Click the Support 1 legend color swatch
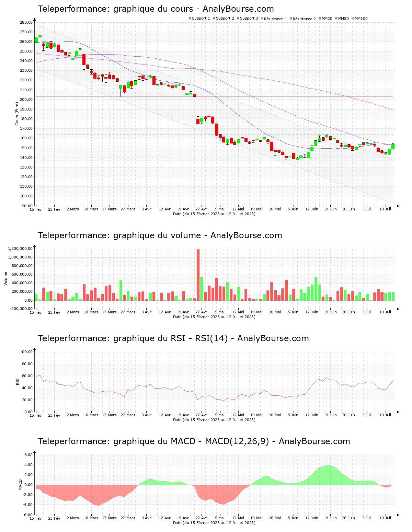Image resolution: width=412 pixels, height=532 pixels. click(x=190, y=19)
